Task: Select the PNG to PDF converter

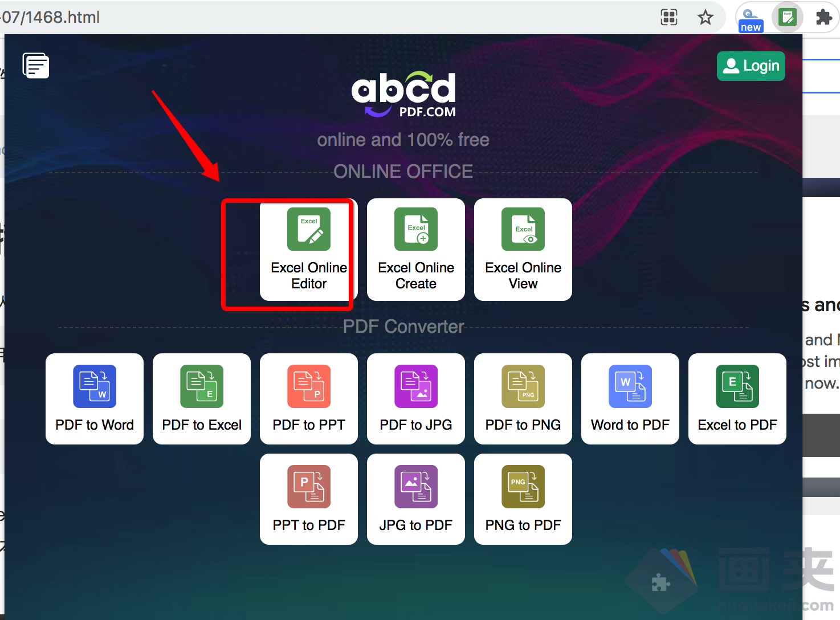Action: click(x=523, y=499)
